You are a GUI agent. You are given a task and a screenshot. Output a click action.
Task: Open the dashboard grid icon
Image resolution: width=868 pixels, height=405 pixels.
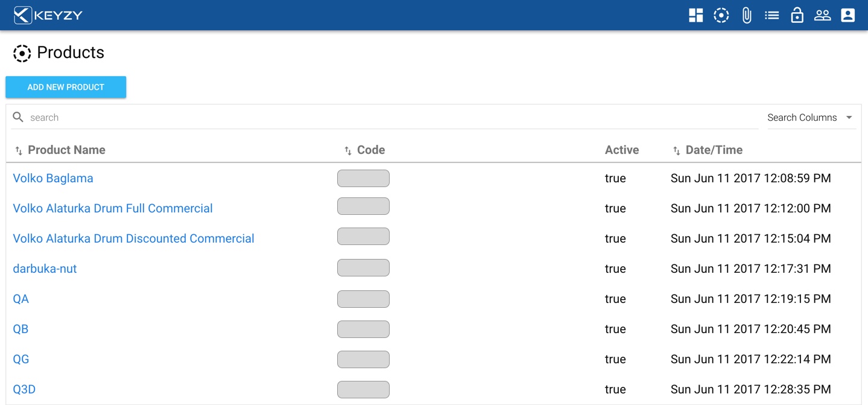click(x=696, y=15)
